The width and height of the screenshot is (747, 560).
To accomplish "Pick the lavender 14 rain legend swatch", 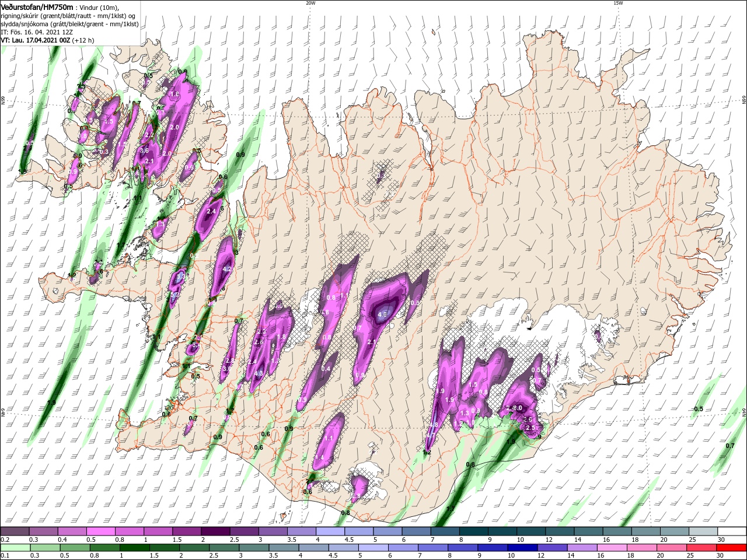I will 582,548.
